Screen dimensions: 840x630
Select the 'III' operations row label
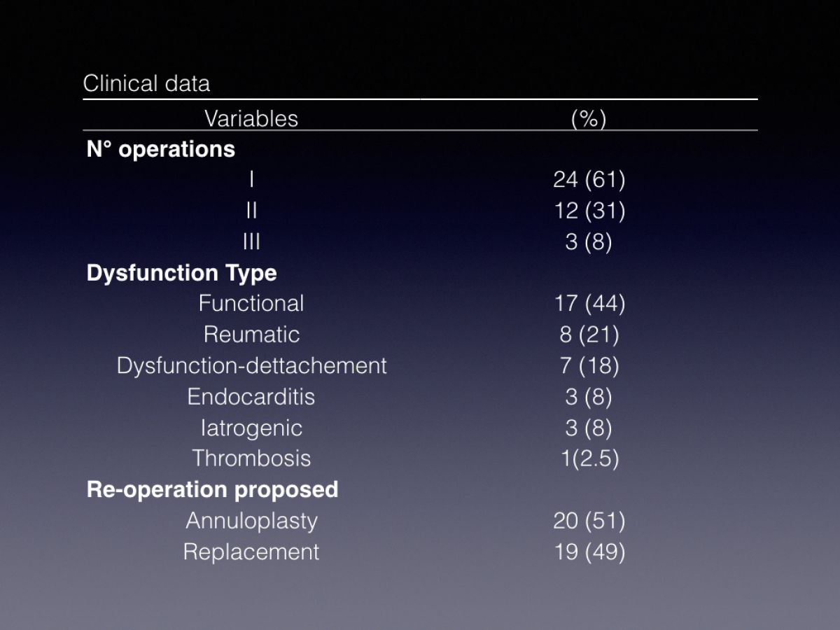(x=251, y=241)
